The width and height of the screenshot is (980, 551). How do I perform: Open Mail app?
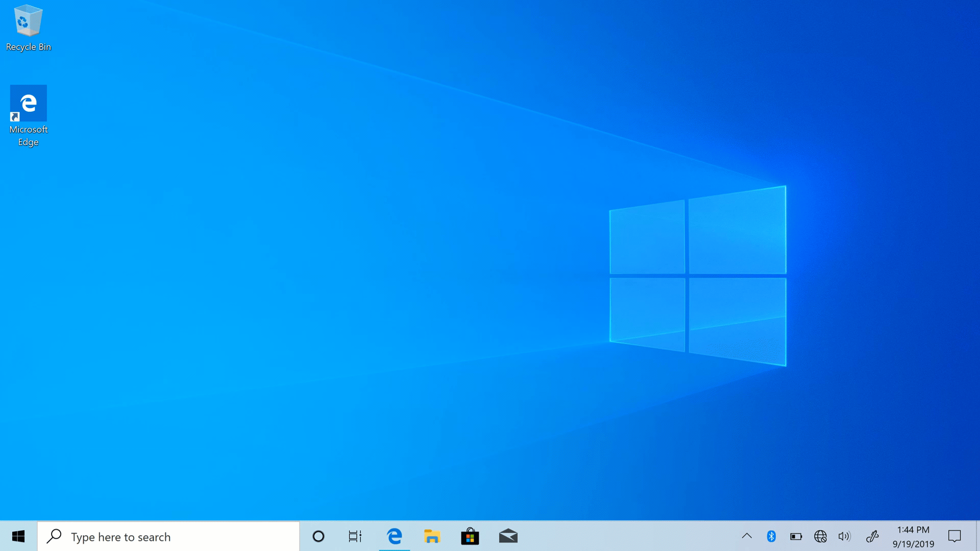[508, 536]
